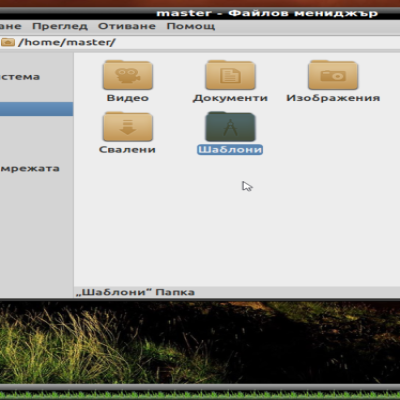Select the Шаблони templates folder icon

[x=230, y=126]
